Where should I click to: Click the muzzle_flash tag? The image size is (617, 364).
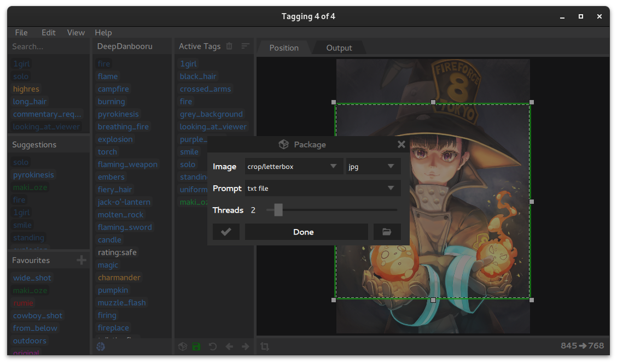tap(121, 303)
